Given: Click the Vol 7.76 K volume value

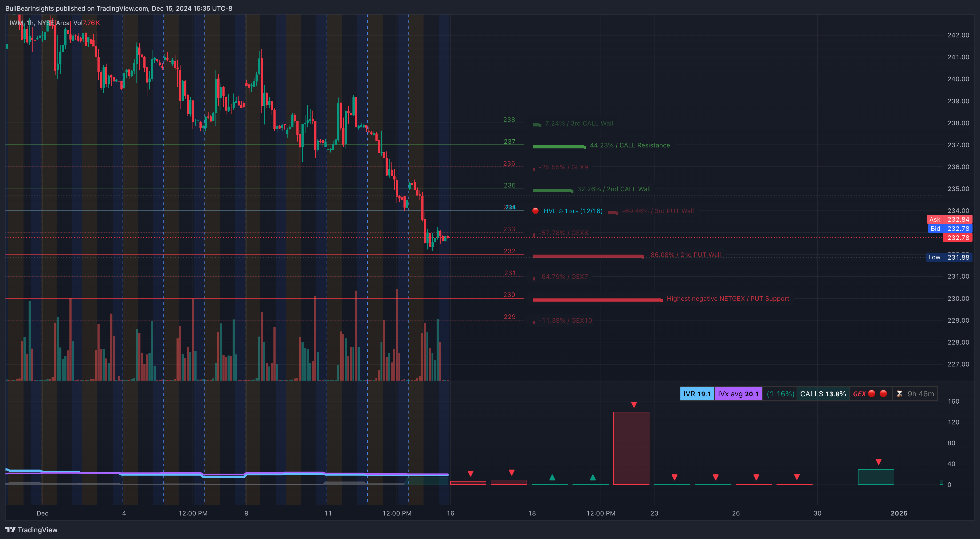Looking at the screenshot, I should pyautogui.click(x=87, y=23).
